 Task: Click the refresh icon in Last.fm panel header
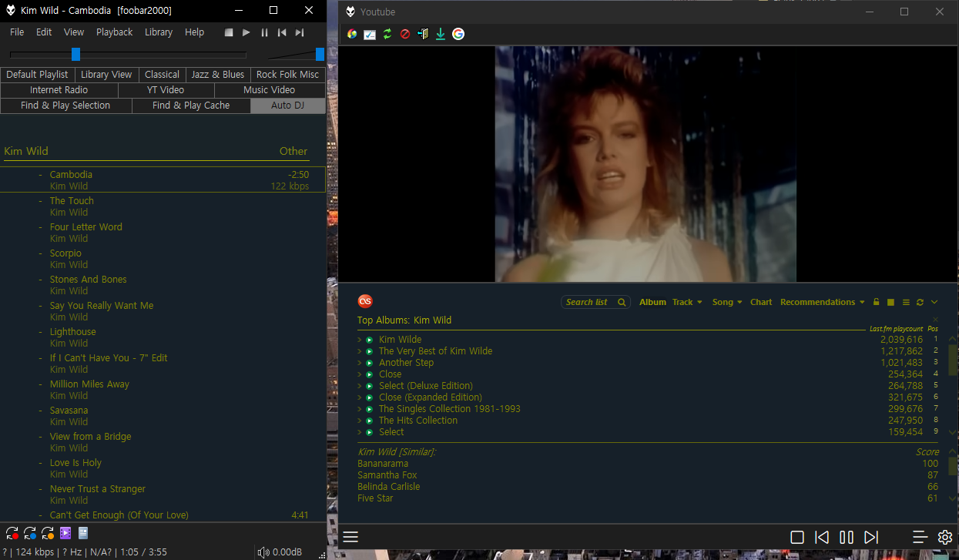920,302
